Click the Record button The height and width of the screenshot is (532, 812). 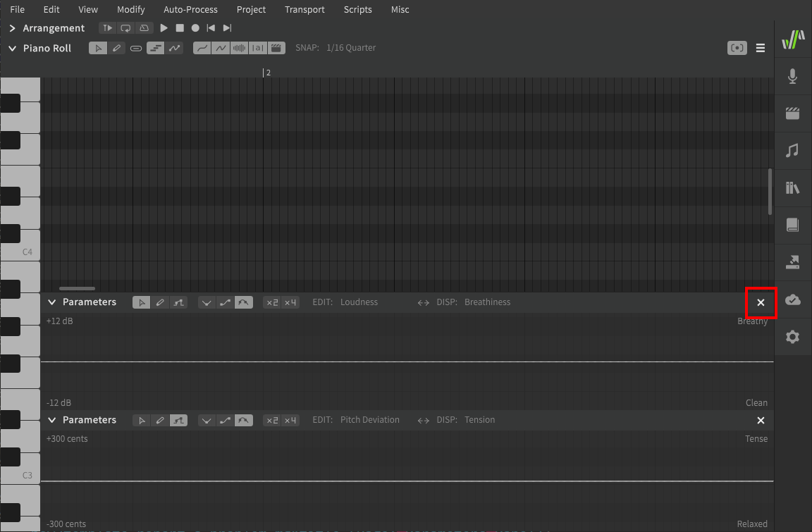point(195,28)
